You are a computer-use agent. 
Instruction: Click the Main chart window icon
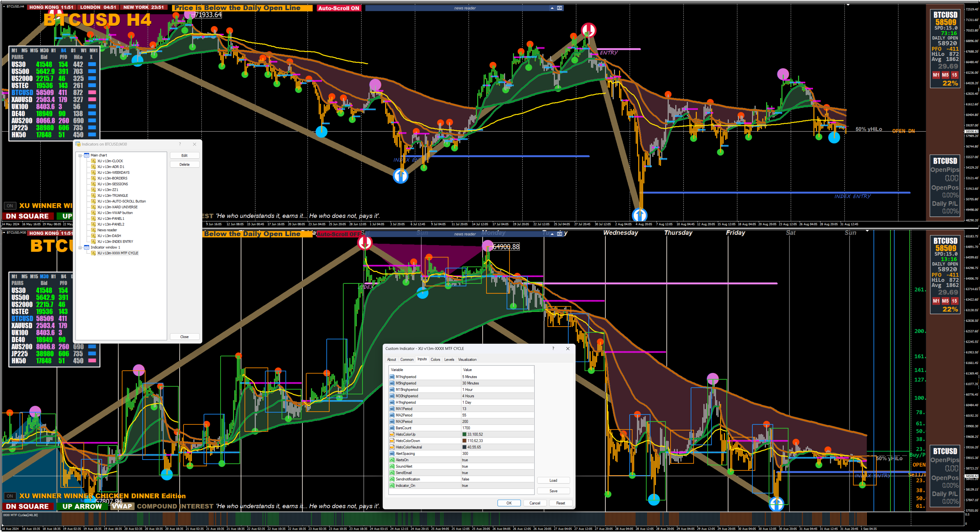click(86, 155)
